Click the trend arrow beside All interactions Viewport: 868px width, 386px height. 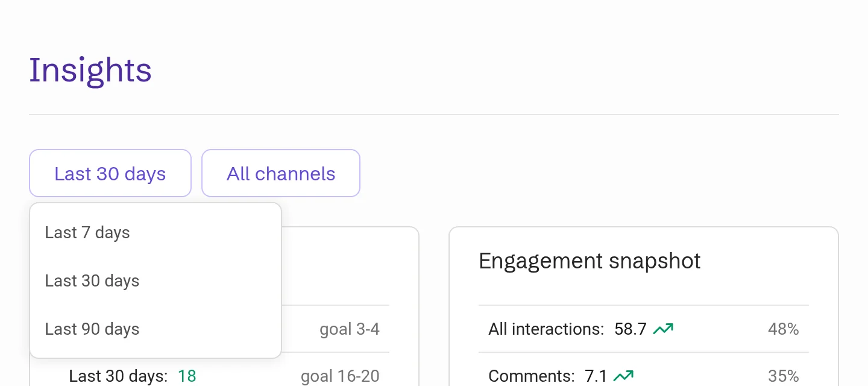(x=664, y=329)
